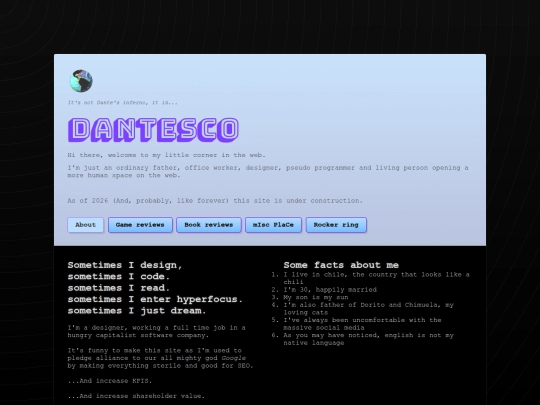
Task: Click "I'm just an ordinary father" paragraph
Action: point(268,172)
